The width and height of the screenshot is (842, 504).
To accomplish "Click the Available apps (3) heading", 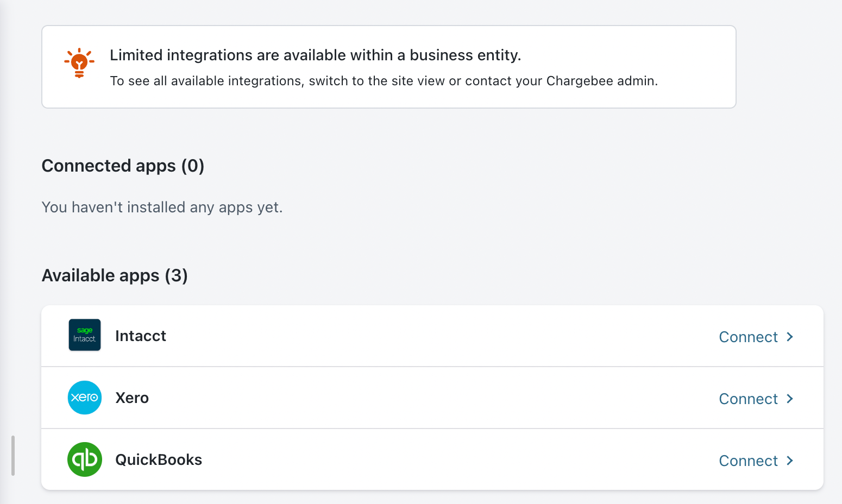I will (115, 275).
